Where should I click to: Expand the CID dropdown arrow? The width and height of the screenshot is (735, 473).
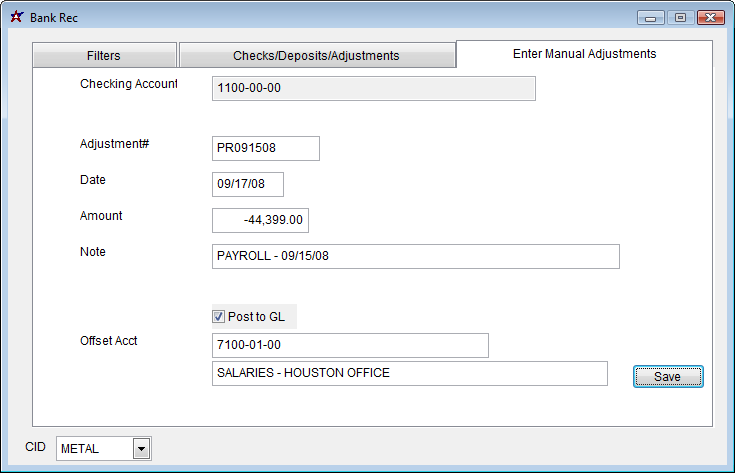point(141,449)
